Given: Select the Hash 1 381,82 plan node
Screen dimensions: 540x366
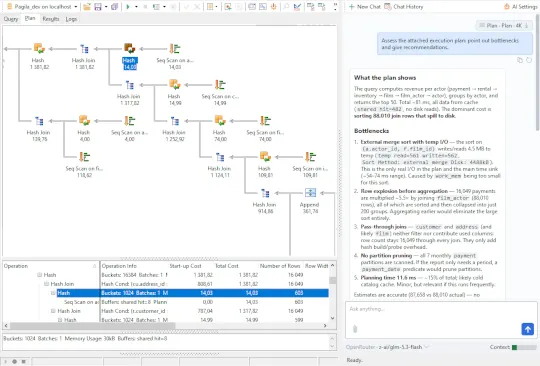Looking at the screenshot, I should click(39, 56).
